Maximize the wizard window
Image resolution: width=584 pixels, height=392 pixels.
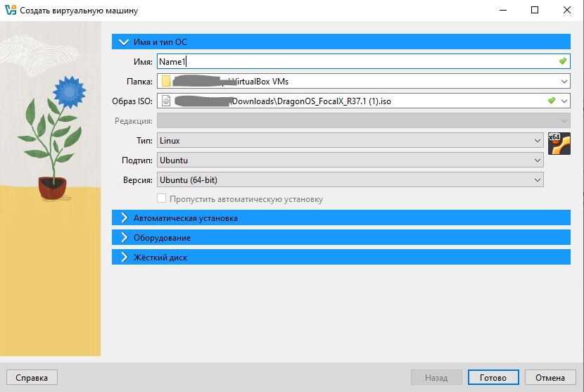535,10
